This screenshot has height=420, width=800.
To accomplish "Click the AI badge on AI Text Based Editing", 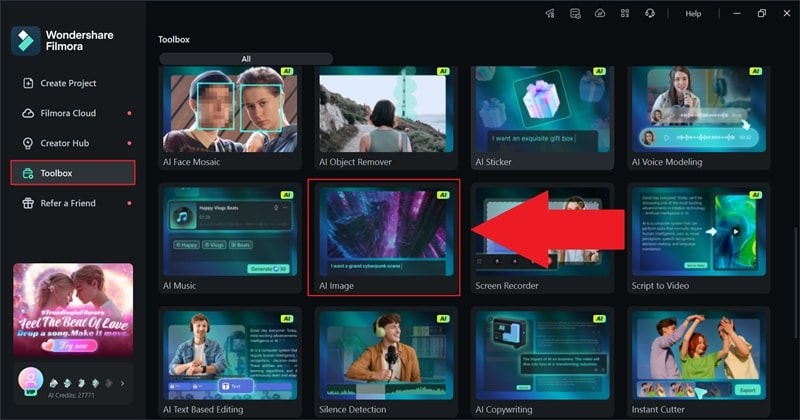I will click(287, 318).
